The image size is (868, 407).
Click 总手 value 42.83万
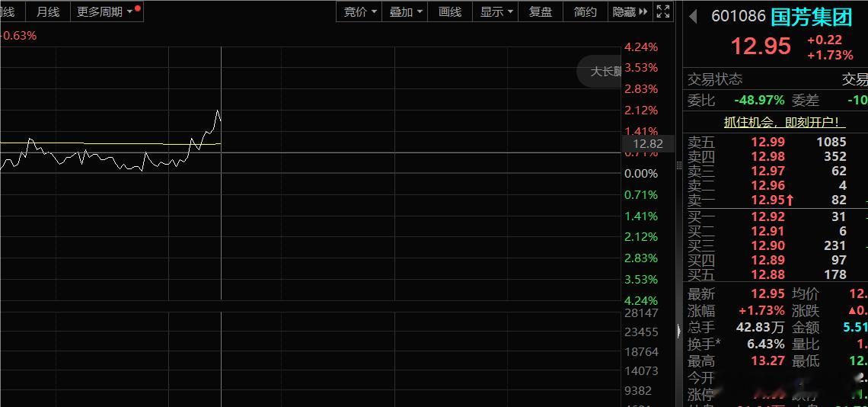(x=760, y=327)
